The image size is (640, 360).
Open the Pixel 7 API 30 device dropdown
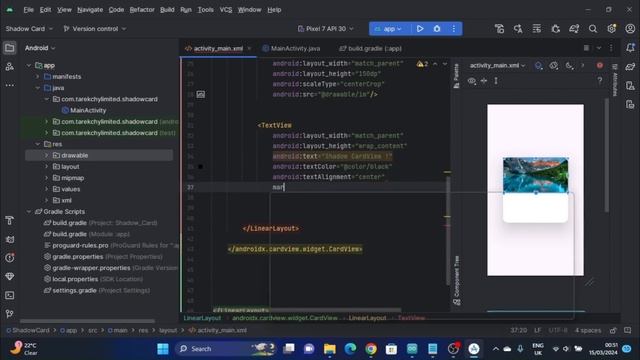coord(326,29)
